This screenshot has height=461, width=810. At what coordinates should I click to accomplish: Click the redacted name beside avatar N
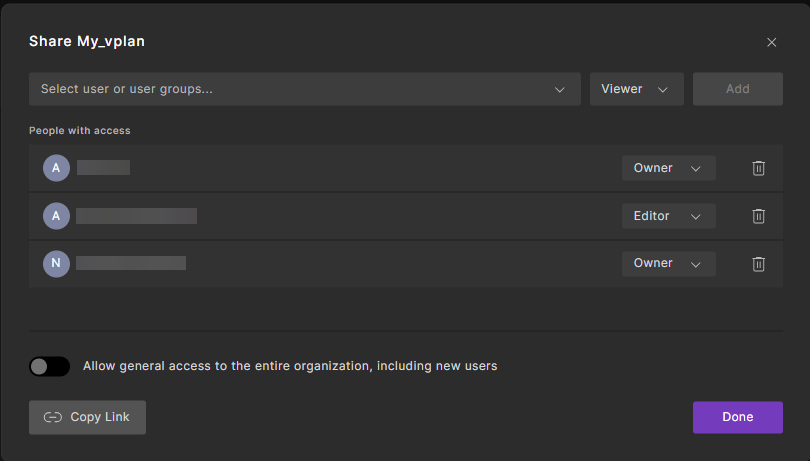pyautogui.click(x=131, y=264)
